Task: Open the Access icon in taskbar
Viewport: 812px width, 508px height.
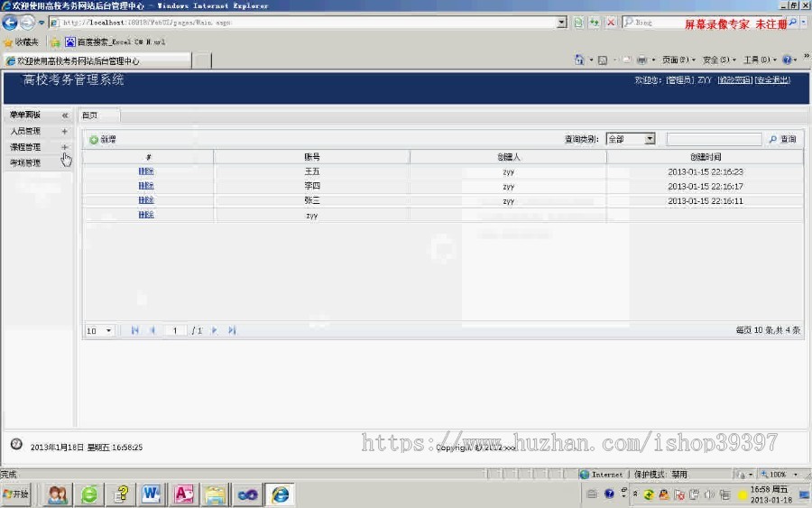Action: tap(184, 494)
